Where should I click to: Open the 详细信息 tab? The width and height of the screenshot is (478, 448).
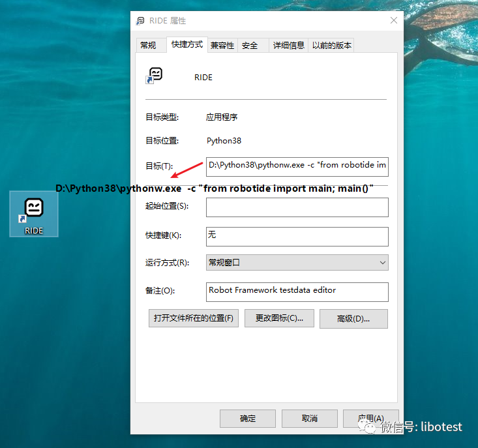point(288,46)
